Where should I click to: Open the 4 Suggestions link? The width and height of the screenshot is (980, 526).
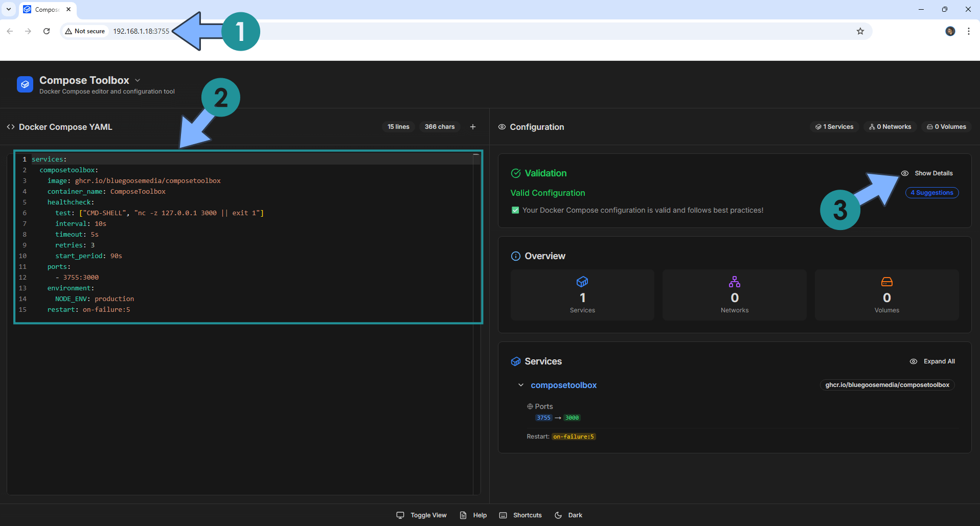[932, 193]
